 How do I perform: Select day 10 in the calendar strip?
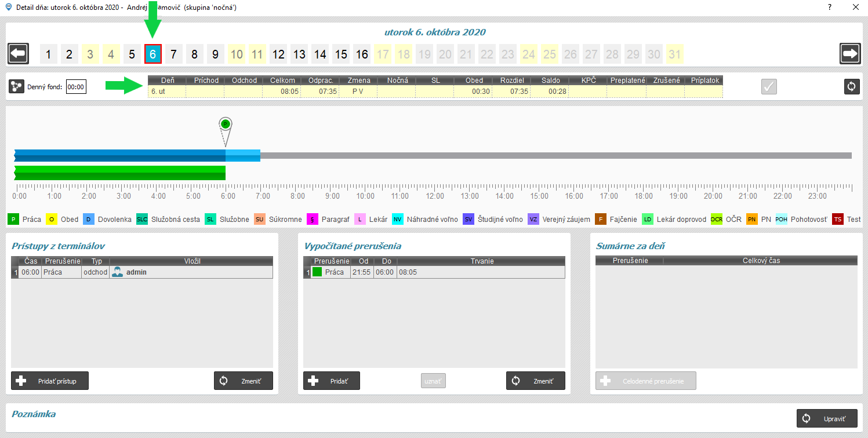tap(237, 54)
